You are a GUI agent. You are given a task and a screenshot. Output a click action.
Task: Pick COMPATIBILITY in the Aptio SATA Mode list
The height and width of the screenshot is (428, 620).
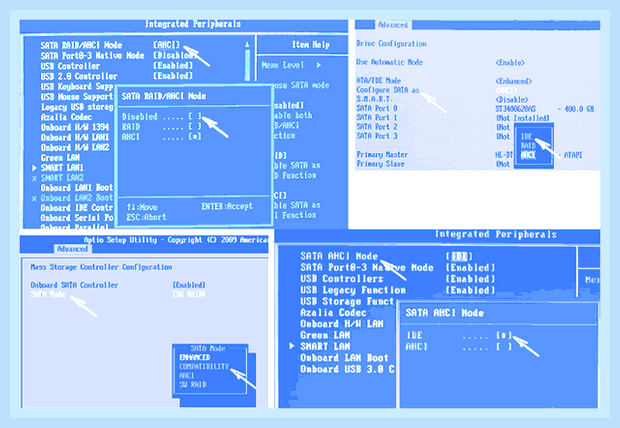(204, 367)
